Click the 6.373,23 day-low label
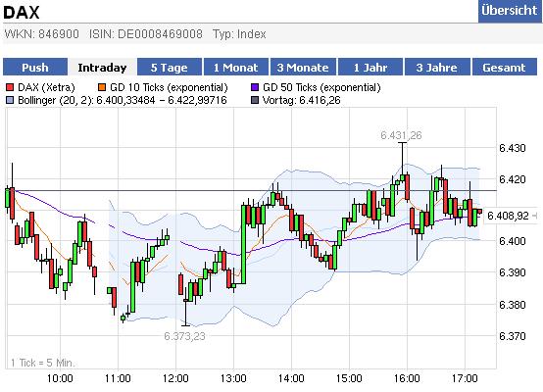The image size is (543, 392). point(184,336)
